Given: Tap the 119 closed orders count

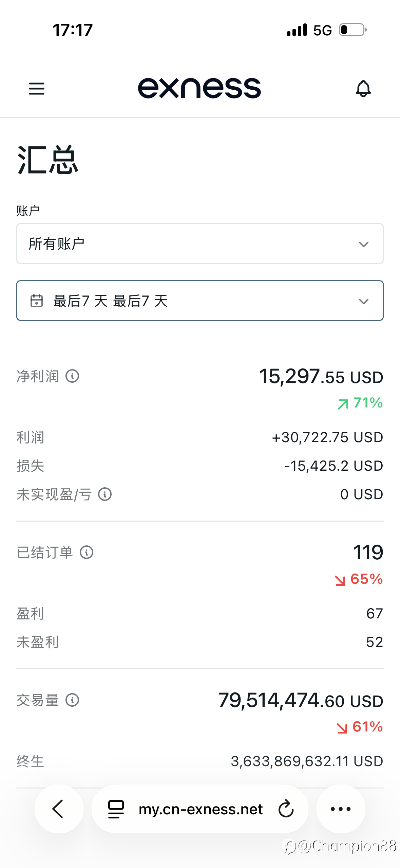Looking at the screenshot, I should point(368,553).
